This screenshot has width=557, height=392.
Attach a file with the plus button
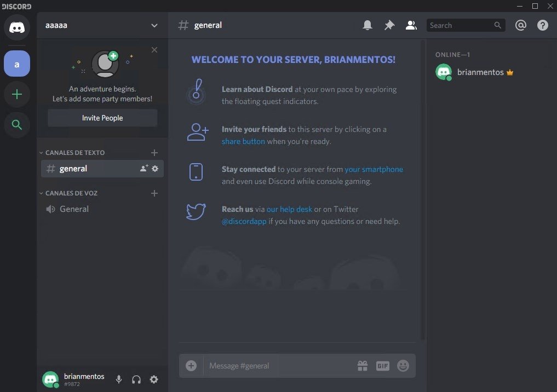coord(191,366)
